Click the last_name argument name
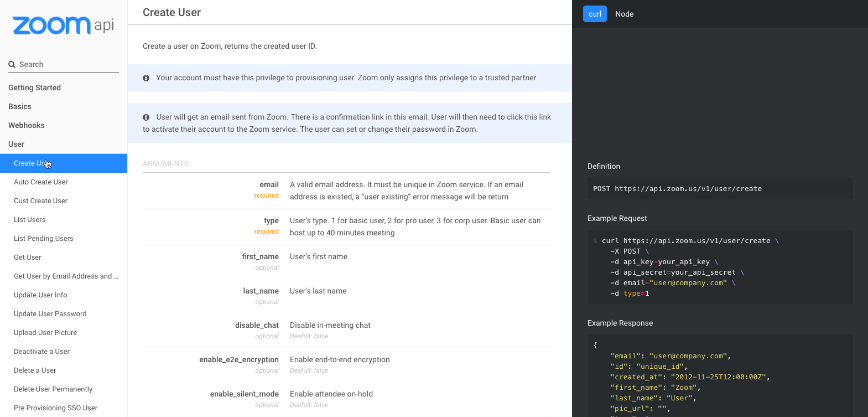The image size is (868, 417). click(x=261, y=291)
